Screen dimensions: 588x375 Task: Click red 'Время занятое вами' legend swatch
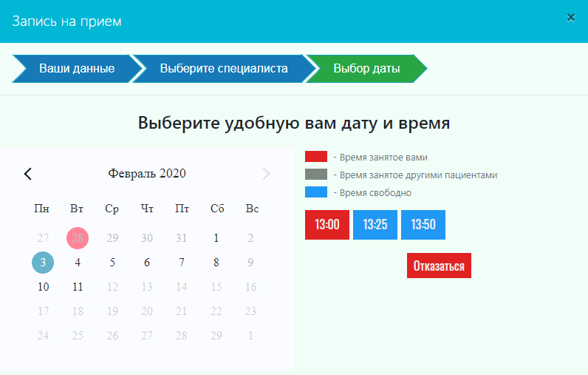[316, 157]
